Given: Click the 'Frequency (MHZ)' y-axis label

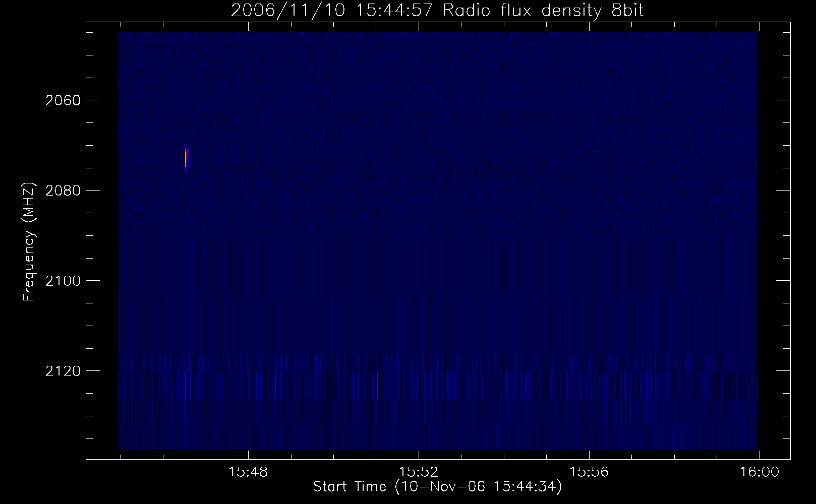Looking at the screenshot, I should pos(29,242).
